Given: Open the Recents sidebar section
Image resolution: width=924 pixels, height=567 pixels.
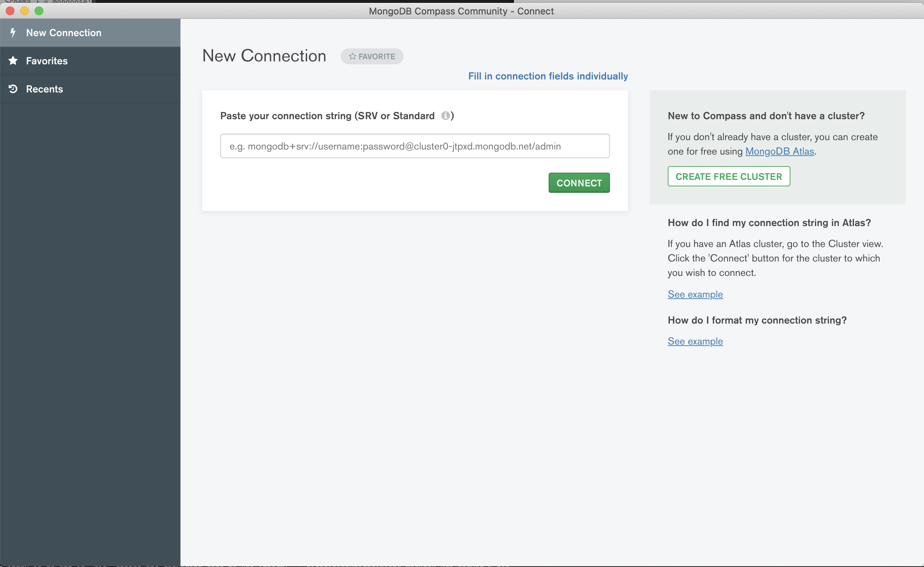Looking at the screenshot, I should pos(44,89).
